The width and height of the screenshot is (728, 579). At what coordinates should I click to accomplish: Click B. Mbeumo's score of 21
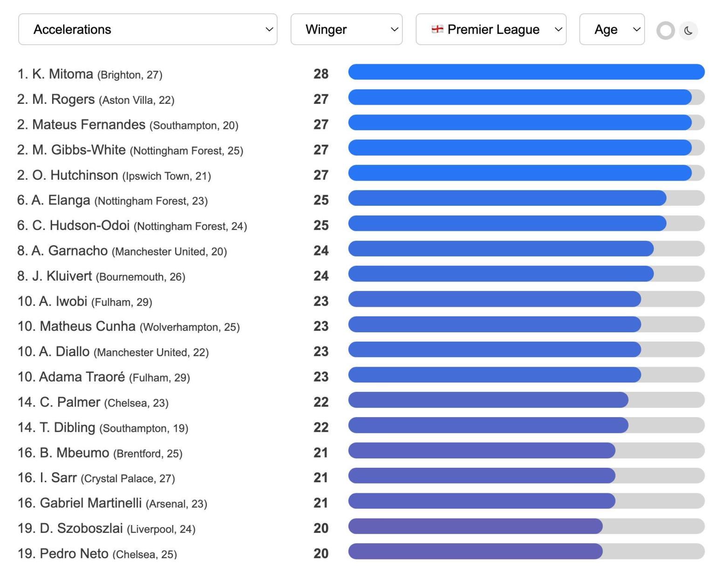point(321,452)
